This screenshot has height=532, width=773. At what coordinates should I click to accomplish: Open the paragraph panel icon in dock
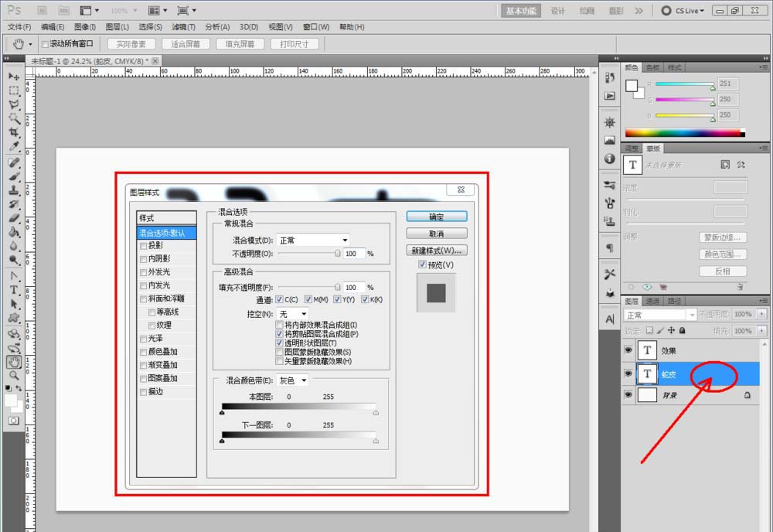tap(610, 248)
